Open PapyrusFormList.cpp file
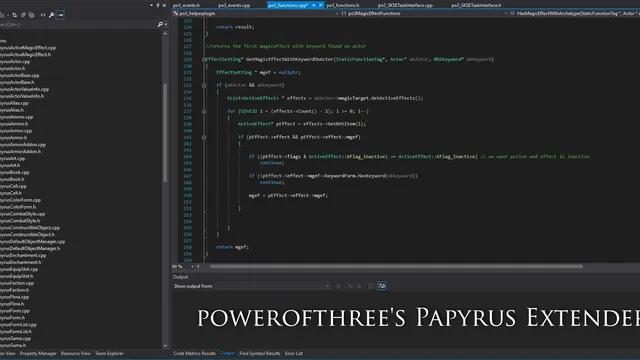Screen dimensions: 640x360 (x=18, y=325)
